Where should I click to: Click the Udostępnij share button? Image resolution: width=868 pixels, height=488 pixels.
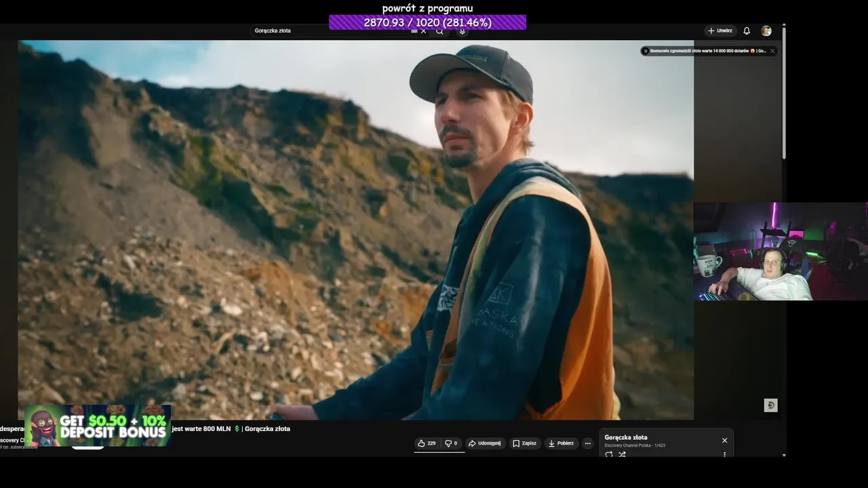pyautogui.click(x=485, y=443)
